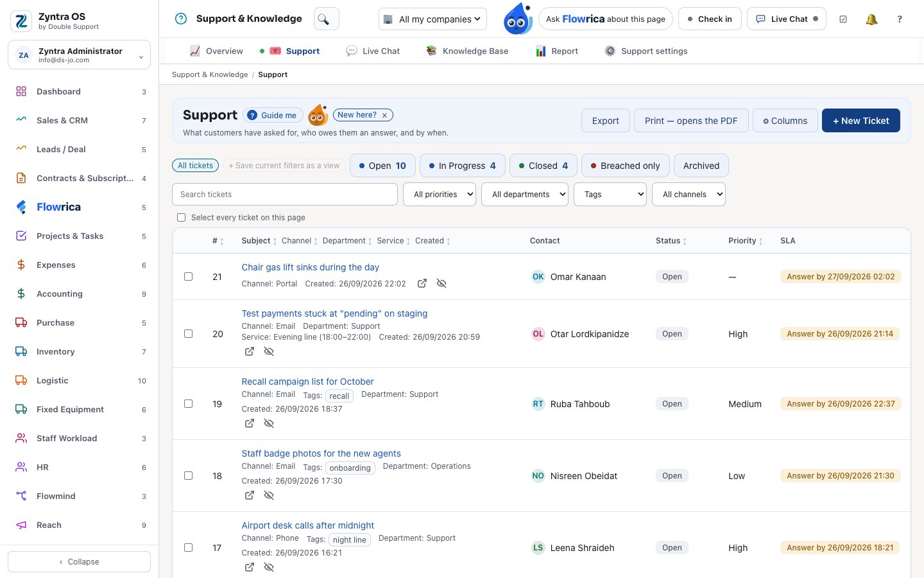924x578 pixels.
Task: Click SLA 'Answer by 26/09/2026 21:14'
Action: point(841,334)
